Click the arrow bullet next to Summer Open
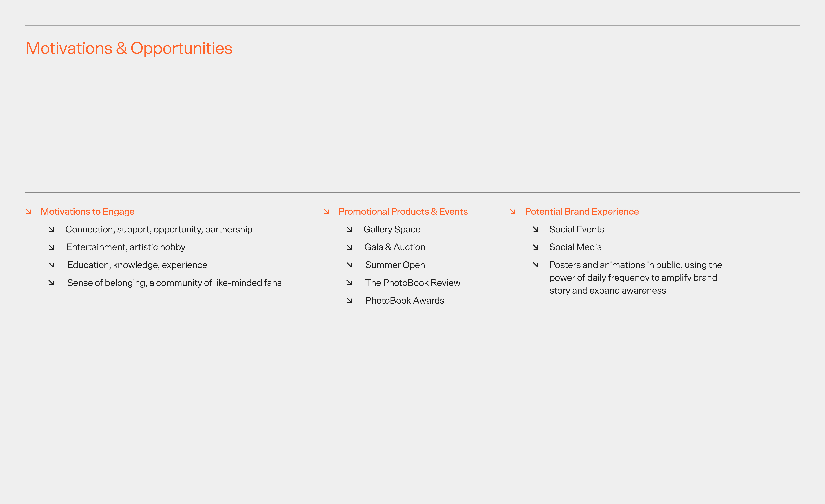825x504 pixels. click(x=349, y=265)
